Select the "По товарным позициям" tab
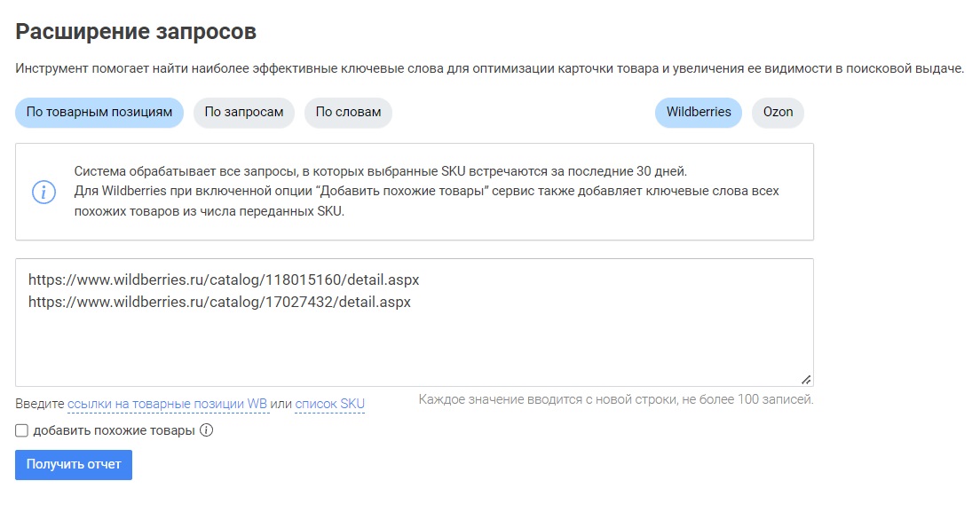The width and height of the screenshot is (980, 512). pos(99,113)
